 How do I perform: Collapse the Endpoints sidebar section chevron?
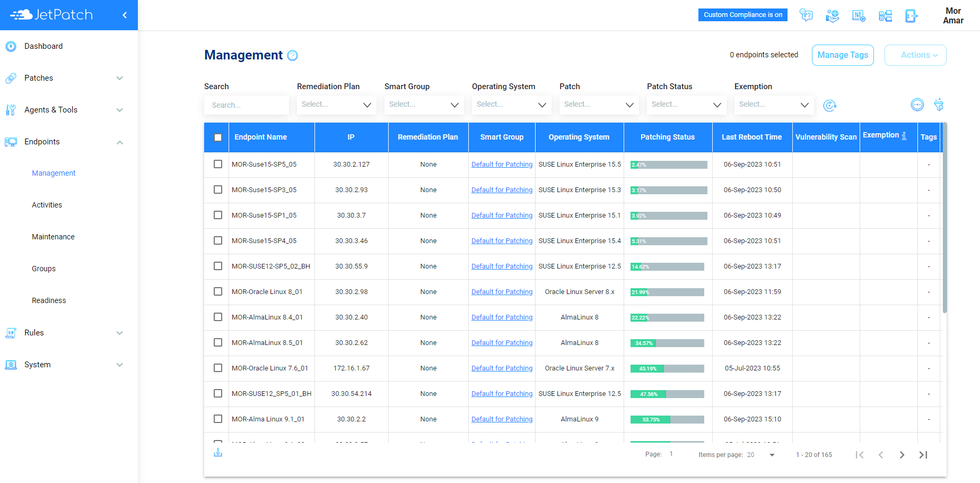coord(120,142)
